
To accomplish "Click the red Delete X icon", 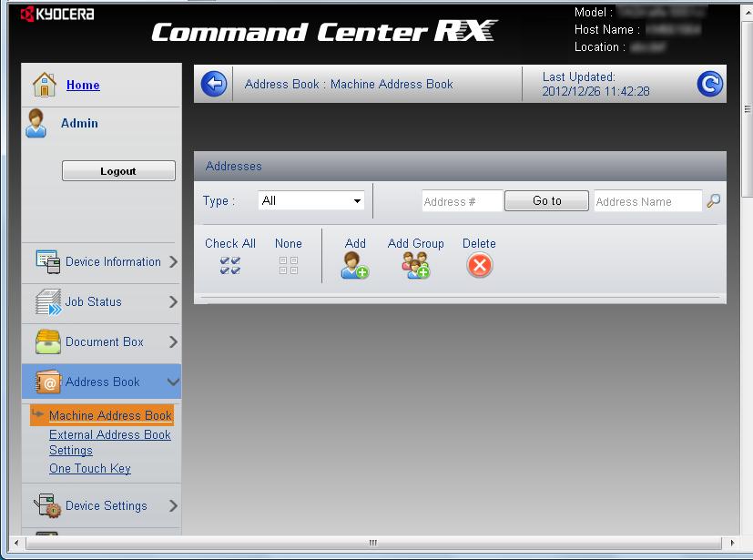I will coord(479,265).
